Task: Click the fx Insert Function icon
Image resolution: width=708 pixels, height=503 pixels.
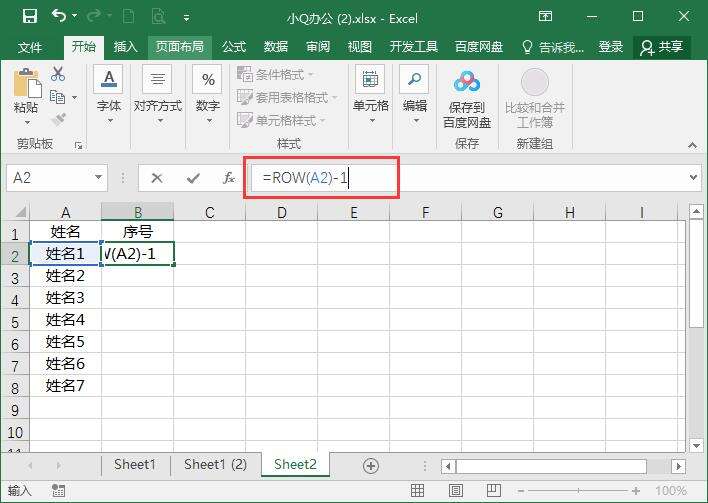Action: 229,178
